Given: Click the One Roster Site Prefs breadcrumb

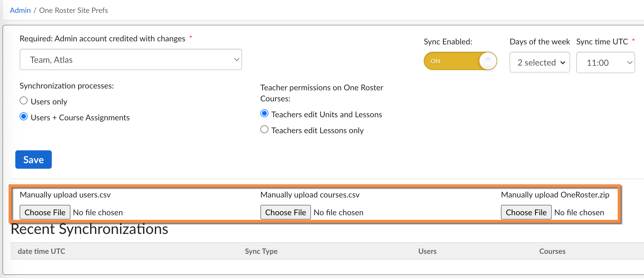Looking at the screenshot, I should click(74, 10).
